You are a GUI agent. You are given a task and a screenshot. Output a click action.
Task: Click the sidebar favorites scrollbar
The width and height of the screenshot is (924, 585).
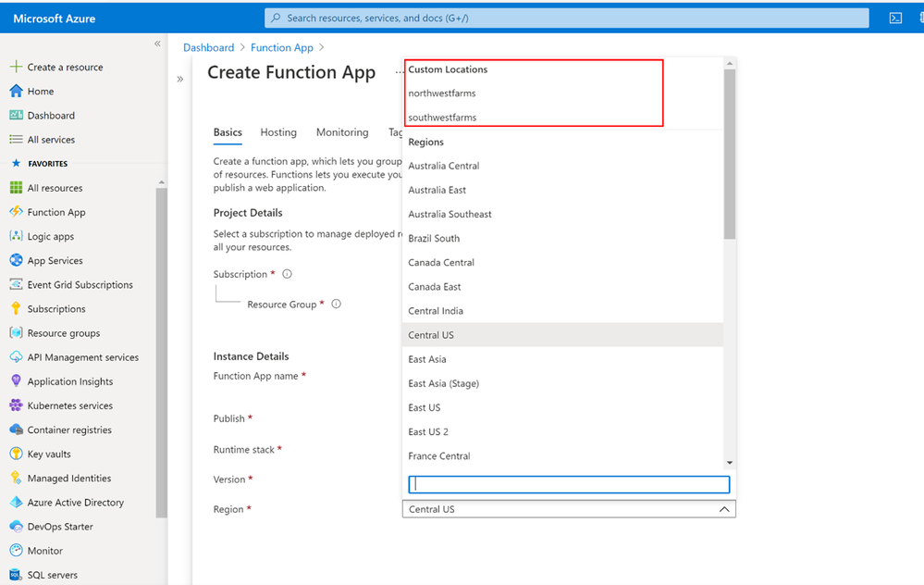(x=161, y=353)
